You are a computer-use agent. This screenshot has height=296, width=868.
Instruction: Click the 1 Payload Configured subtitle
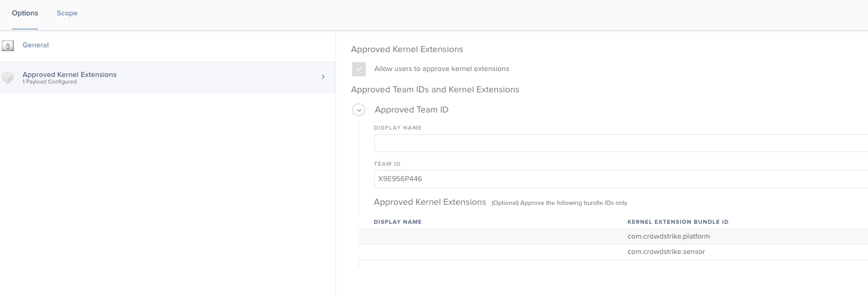pyautogui.click(x=49, y=82)
